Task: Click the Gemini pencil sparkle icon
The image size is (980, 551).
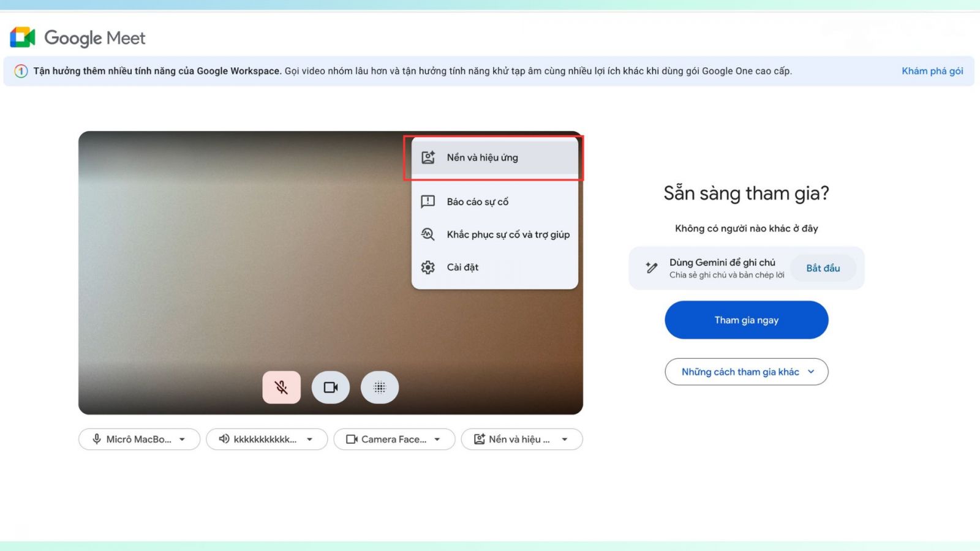Action: click(x=652, y=268)
